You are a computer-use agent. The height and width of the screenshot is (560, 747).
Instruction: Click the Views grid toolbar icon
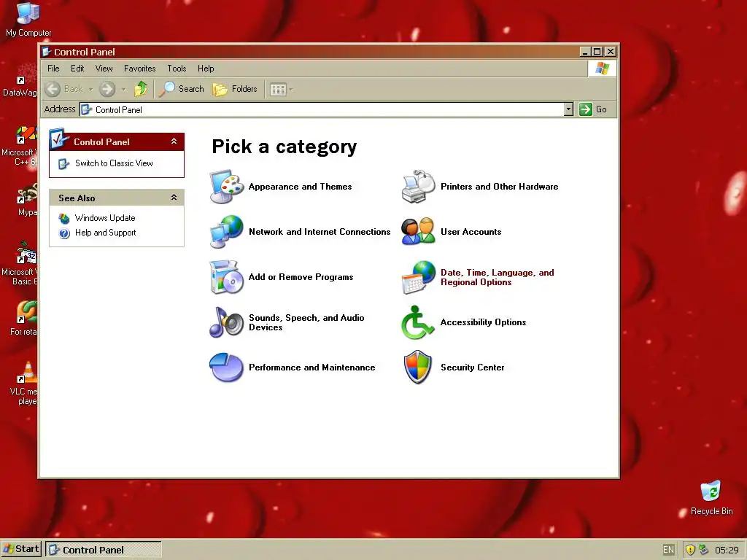(x=278, y=89)
